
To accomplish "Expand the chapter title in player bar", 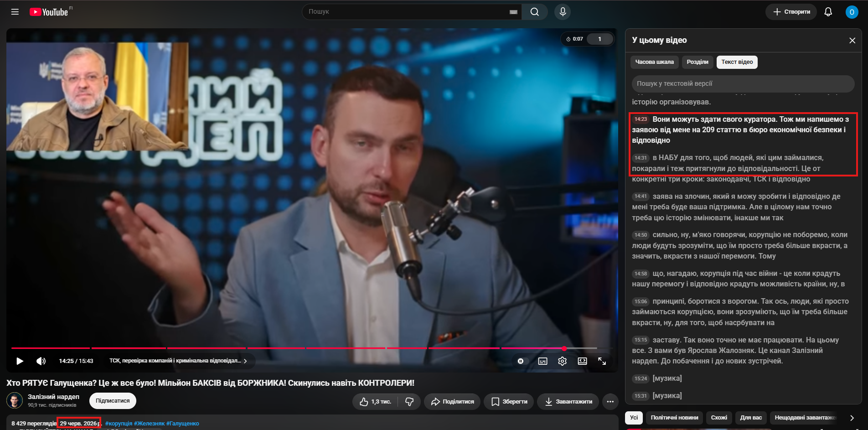I will click(178, 361).
